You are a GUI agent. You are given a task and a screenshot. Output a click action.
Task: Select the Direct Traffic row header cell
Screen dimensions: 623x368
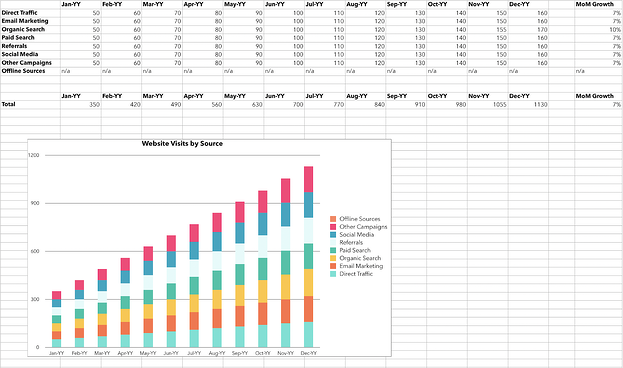tap(30, 13)
